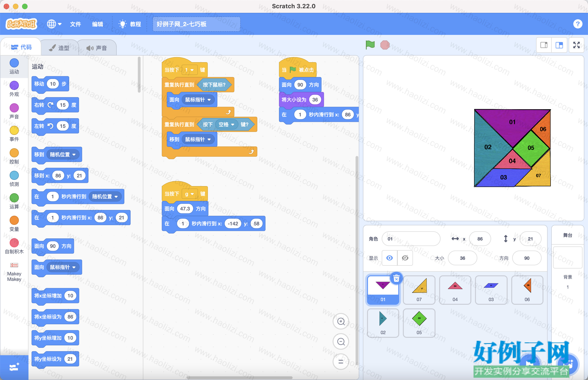
Task: Select the 自制积木 my blocks category
Action: click(14, 246)
